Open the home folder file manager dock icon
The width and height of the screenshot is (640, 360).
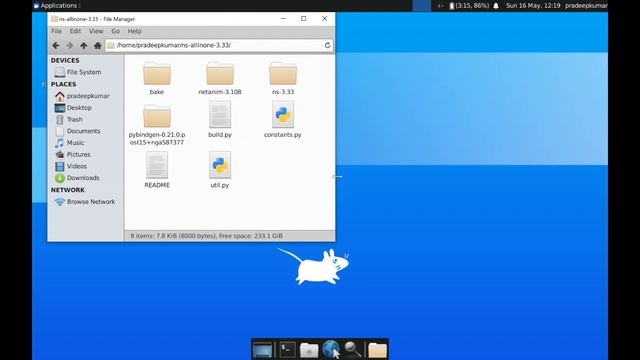pos(309,350)
